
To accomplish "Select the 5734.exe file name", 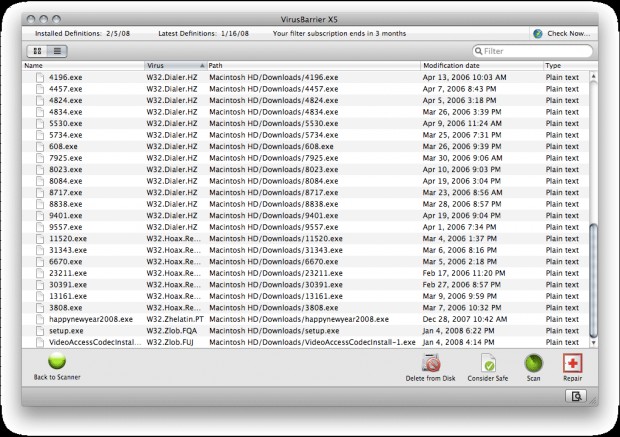I will pos(66,135).
